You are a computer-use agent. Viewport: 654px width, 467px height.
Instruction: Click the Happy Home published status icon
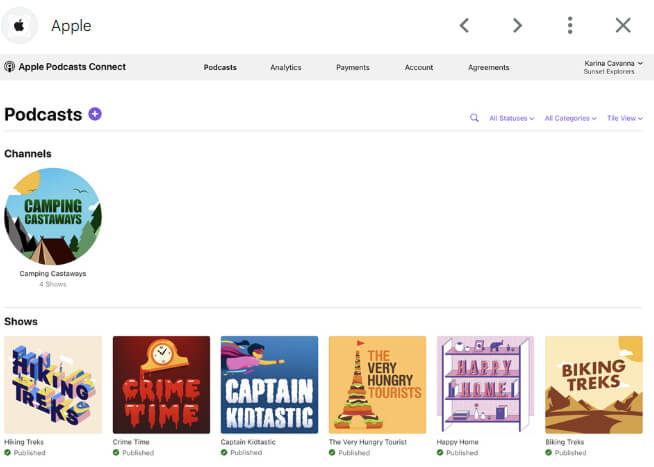click(440, 452)
